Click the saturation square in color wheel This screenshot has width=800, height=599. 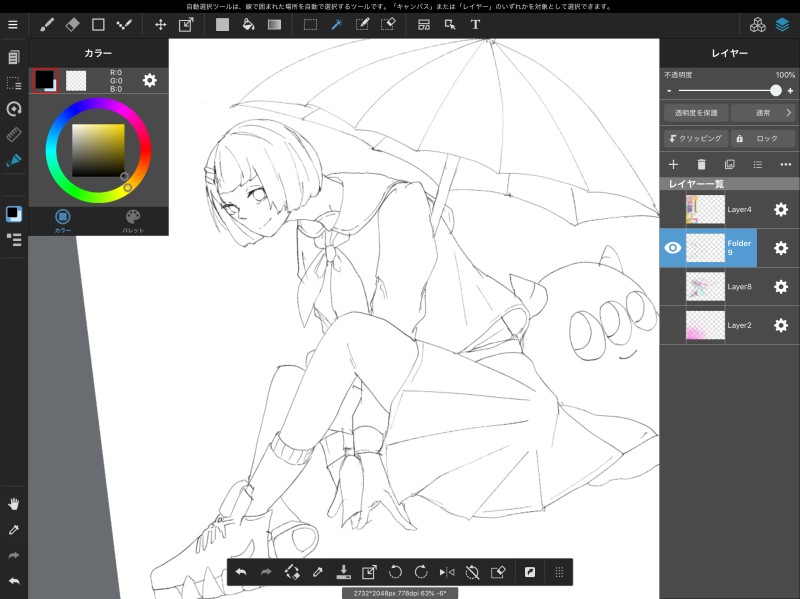pyautogui.click(x=98, y=151)
